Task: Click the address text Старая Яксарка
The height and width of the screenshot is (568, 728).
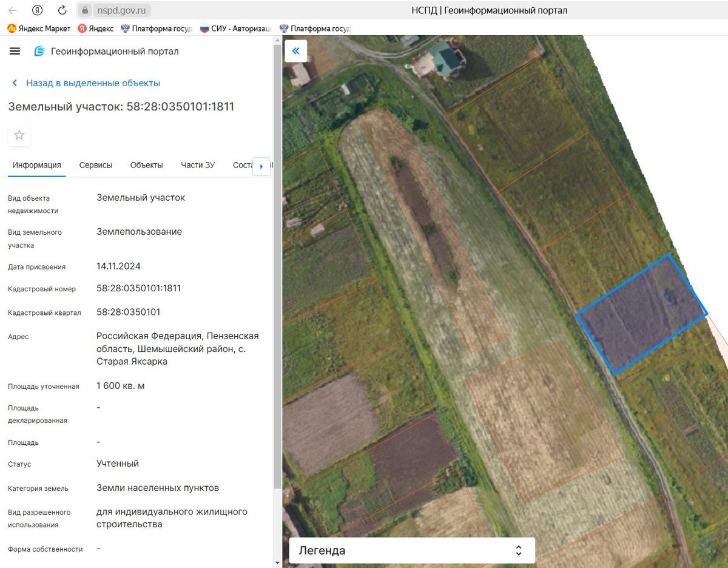Action: point(132,362)
